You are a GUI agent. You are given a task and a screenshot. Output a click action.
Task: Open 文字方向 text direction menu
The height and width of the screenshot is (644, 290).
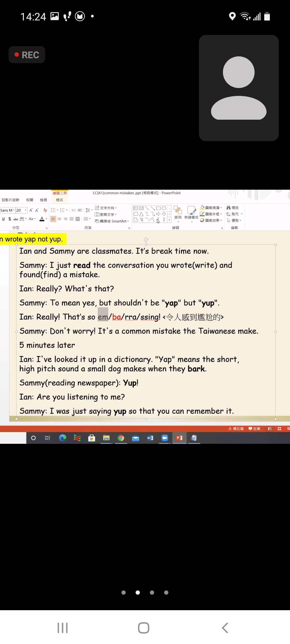[x=106, y=208]
